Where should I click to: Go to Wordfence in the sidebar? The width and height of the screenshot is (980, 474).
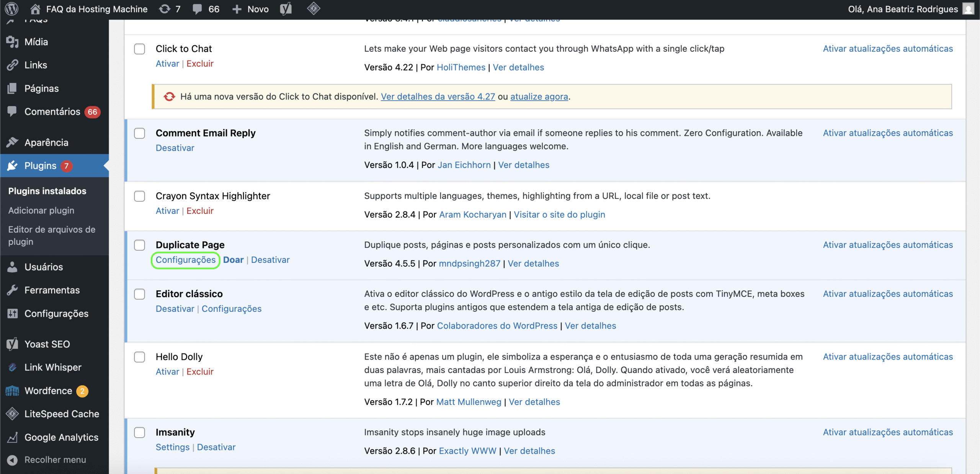(x=48, y=391)
